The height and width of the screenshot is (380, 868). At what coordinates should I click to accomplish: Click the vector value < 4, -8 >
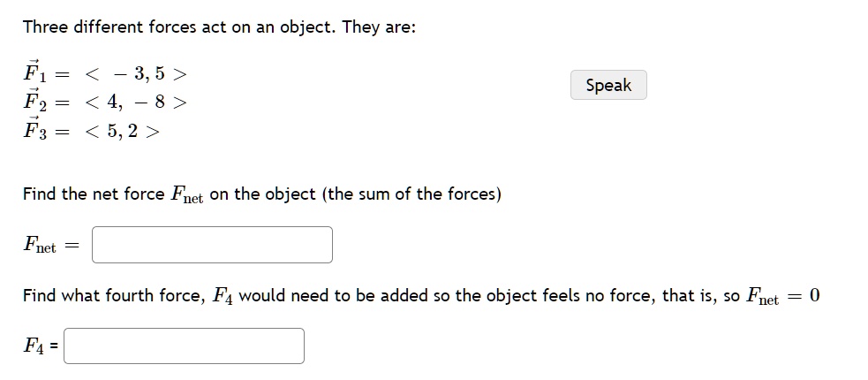135,103
